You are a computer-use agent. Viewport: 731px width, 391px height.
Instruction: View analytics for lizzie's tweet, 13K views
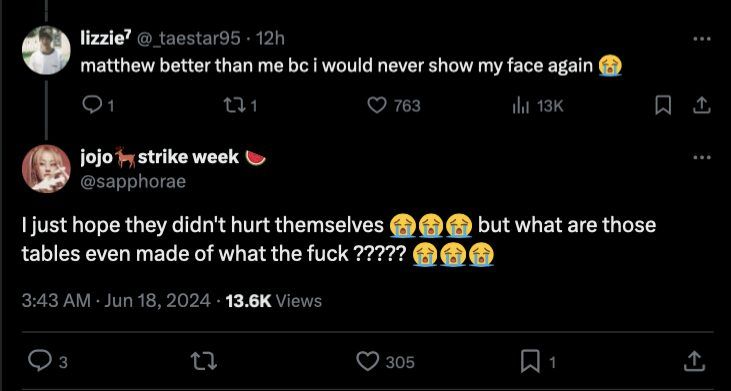(538, 106)
